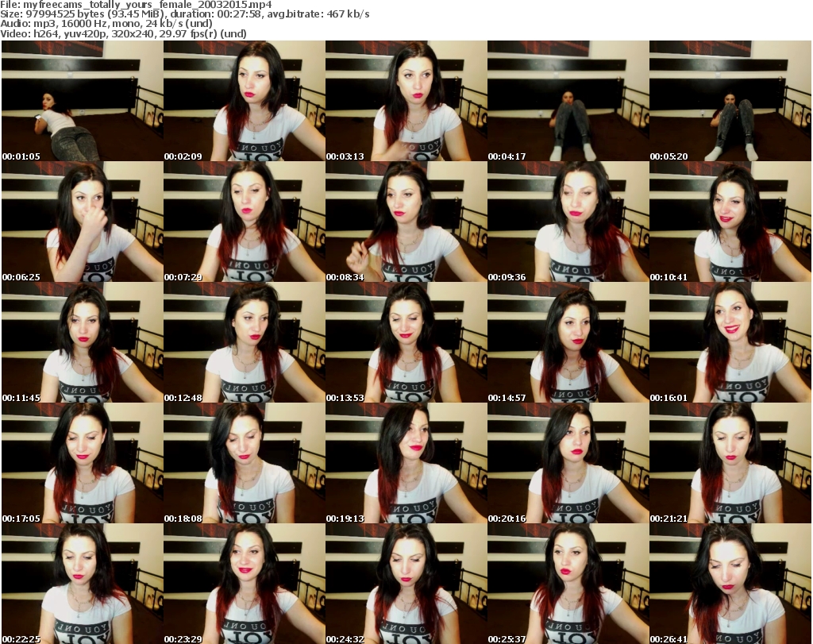Click the Size and duration info line
Screen dimensions: 813x644
click(x=184, y=14)
